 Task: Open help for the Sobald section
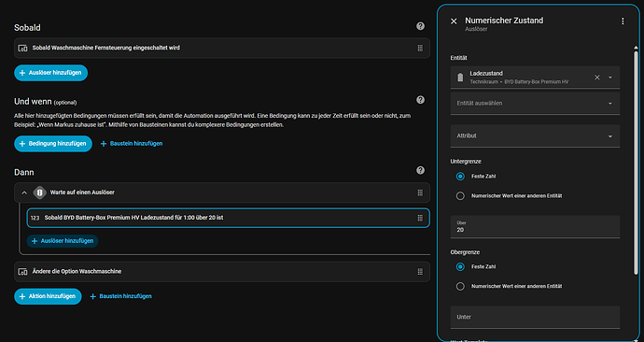tap(420, 26)
